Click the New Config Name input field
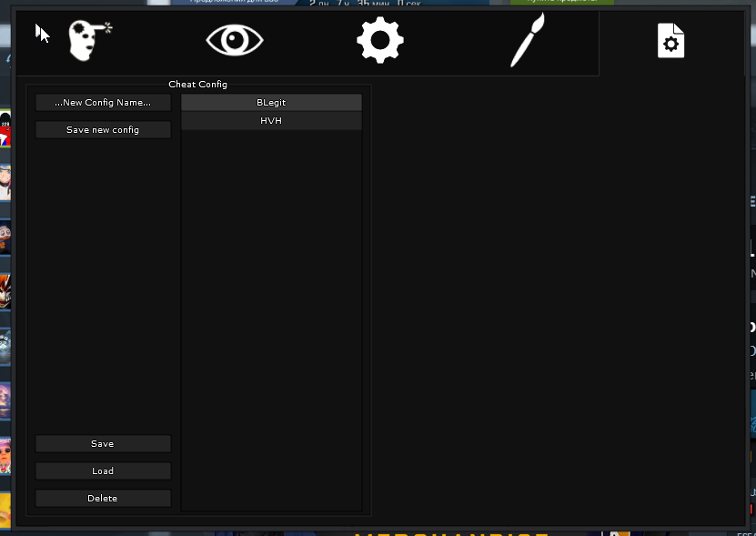Screen dimensions: 756x536 coord(103,103)
